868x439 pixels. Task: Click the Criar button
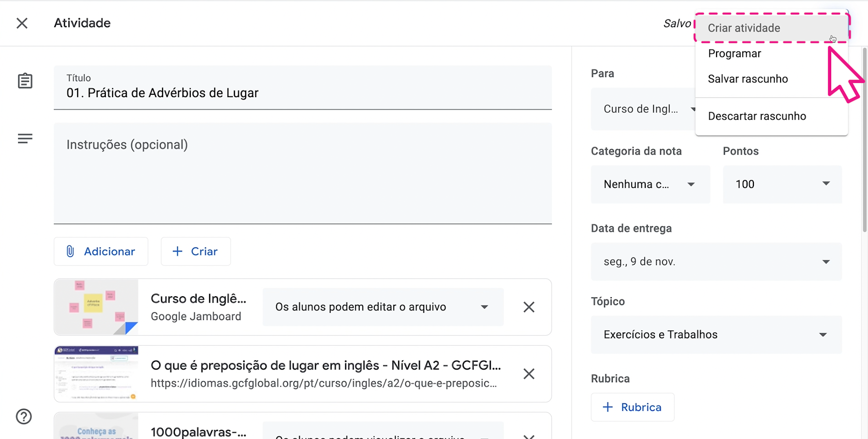point(196,251)
